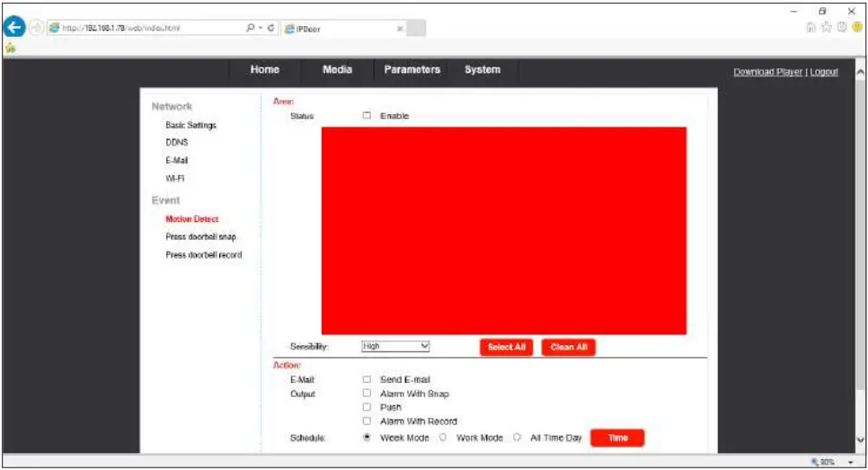
Task: Click inside the red motion detection area
Action: coord(504,231)
